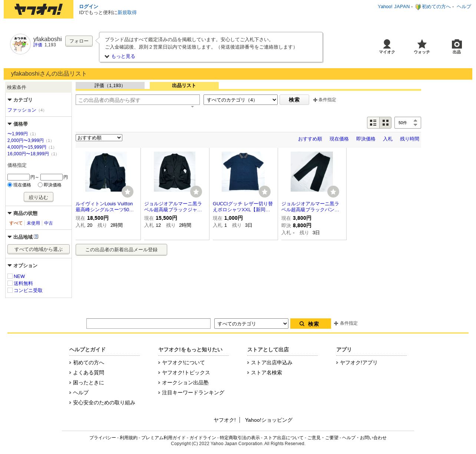The image size is (476, 454).
Task: Filter condition 中古 link
Action: (x=49, y=223)
